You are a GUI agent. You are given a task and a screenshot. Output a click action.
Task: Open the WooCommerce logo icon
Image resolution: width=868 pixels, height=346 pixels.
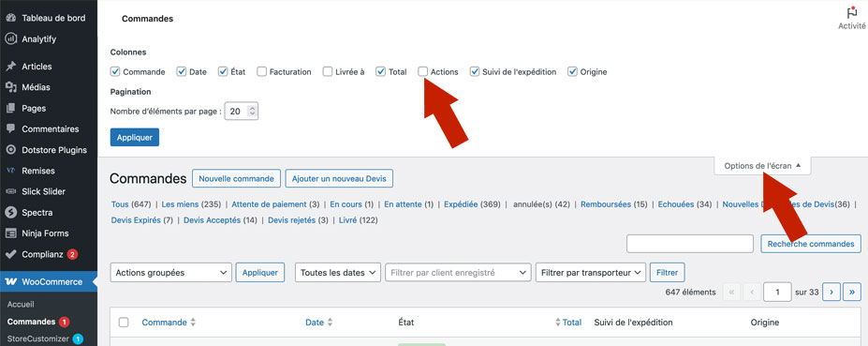point(10,281)
